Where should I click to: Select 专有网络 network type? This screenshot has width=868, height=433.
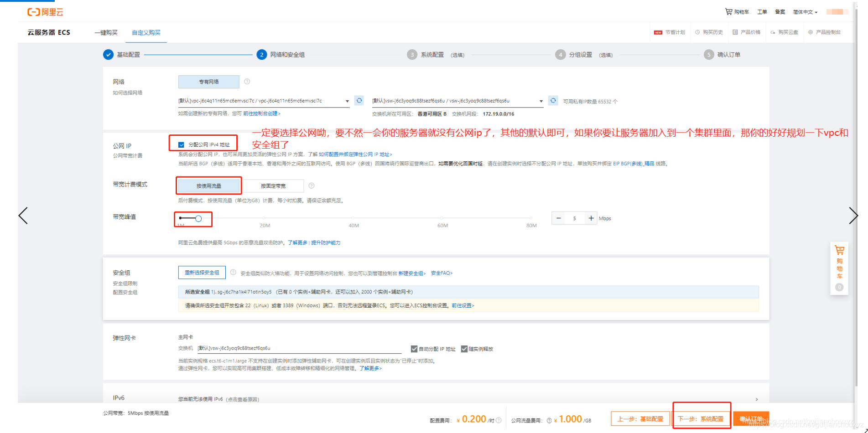point(208,82)
